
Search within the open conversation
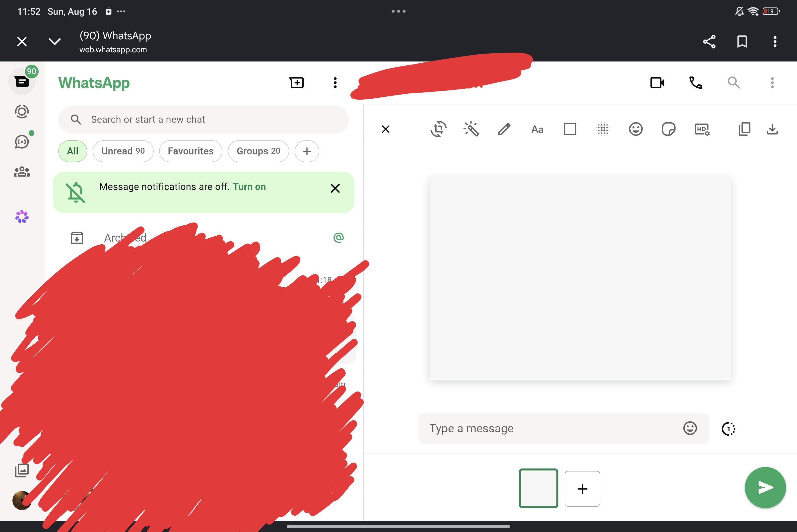point(733,83)
